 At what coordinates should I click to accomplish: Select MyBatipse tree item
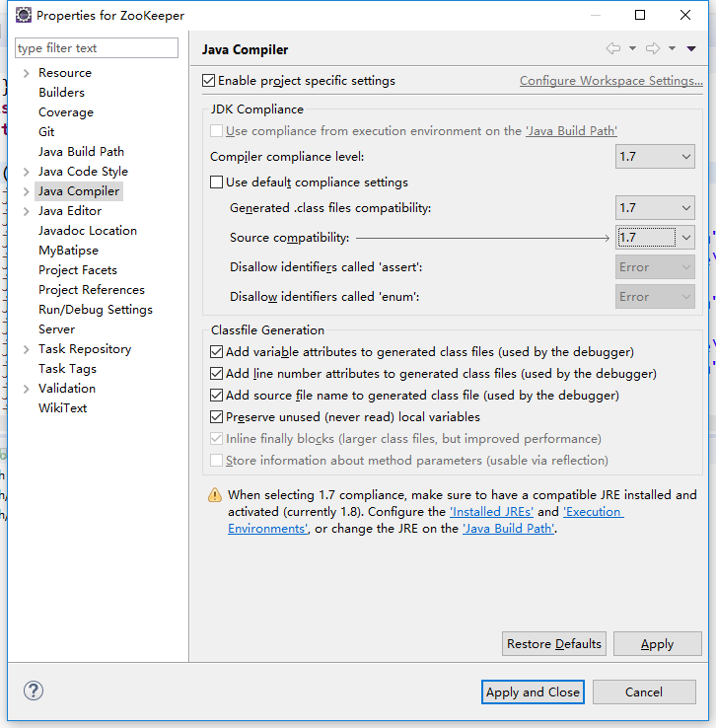[x=69, y=251]
